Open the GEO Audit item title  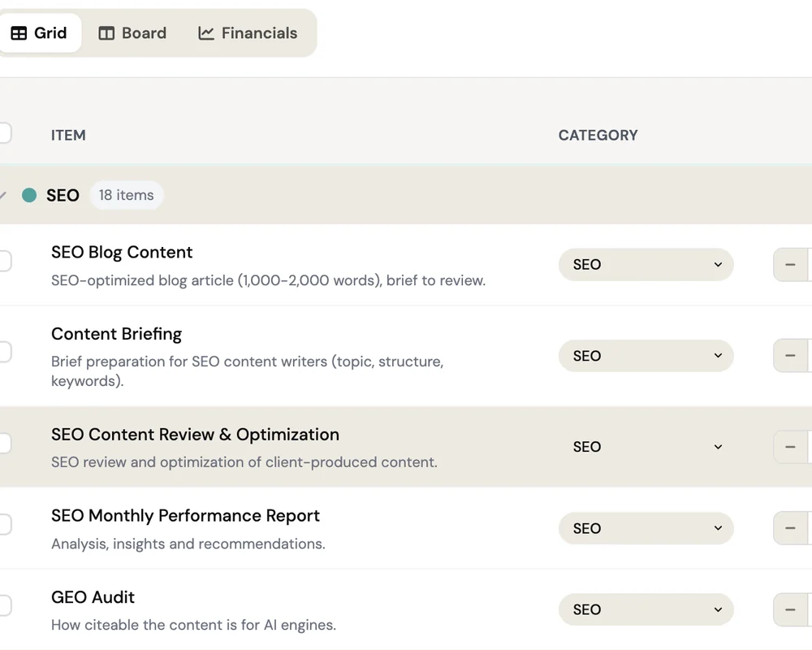pyautogui.click(x=93, y=597)
